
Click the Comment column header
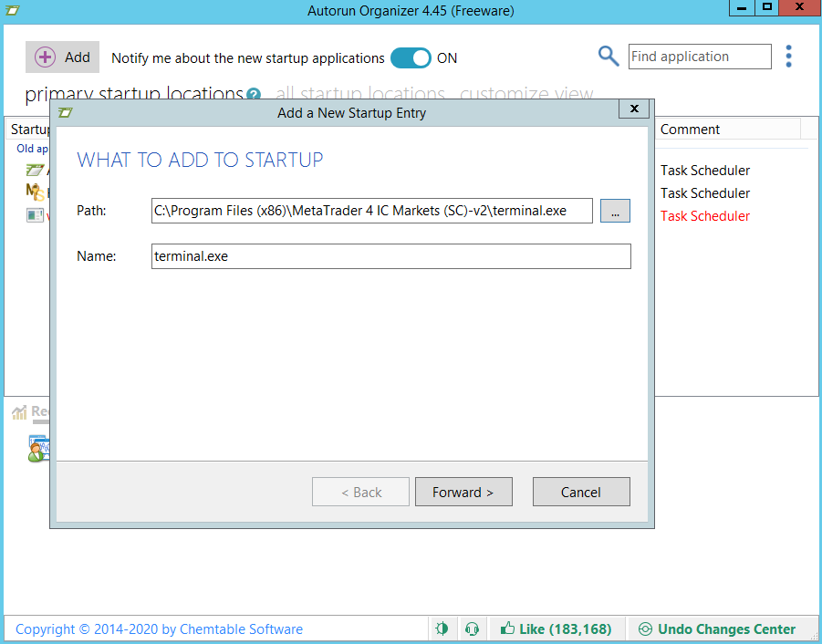[728, 130]
